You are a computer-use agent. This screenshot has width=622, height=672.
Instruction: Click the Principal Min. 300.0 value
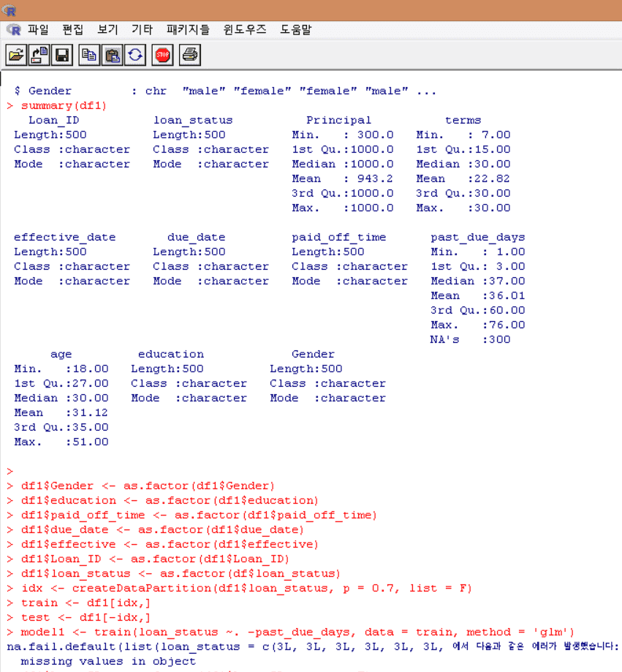[x=375, y=135]
